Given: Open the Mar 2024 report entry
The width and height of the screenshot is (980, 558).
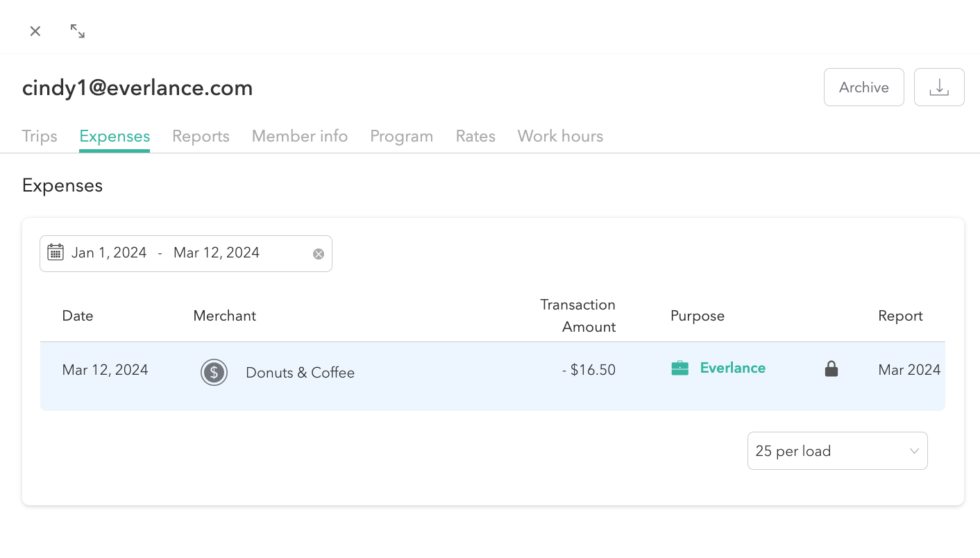Looking at the screenshot, I should (x=909, y=370).
